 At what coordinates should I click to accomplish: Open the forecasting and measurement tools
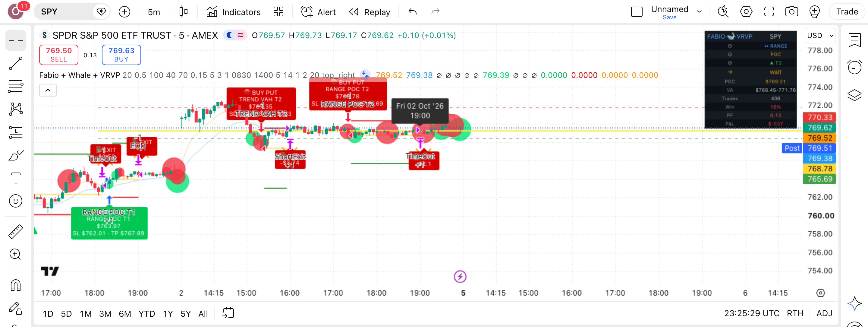click(x=15, y=132)
